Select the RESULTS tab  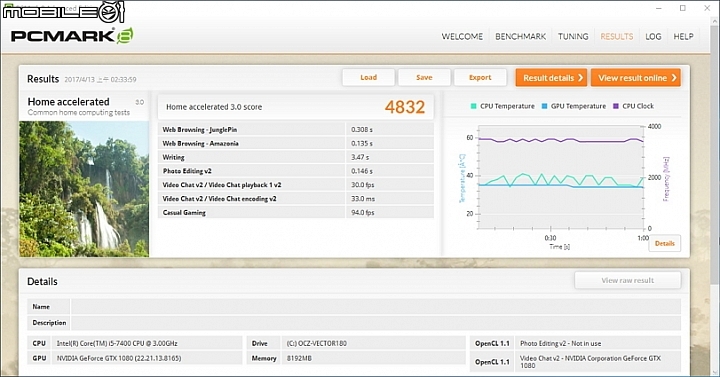pos(617,36)
